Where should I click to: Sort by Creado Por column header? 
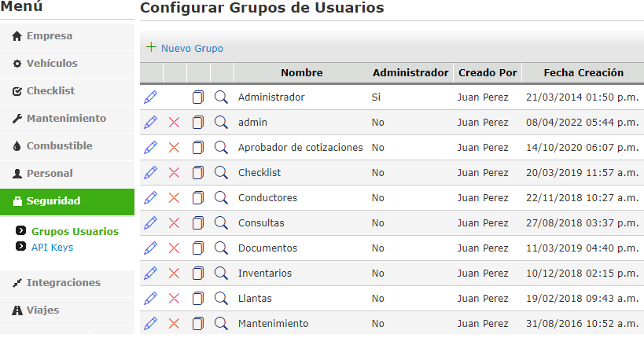[x=488, y=73]
